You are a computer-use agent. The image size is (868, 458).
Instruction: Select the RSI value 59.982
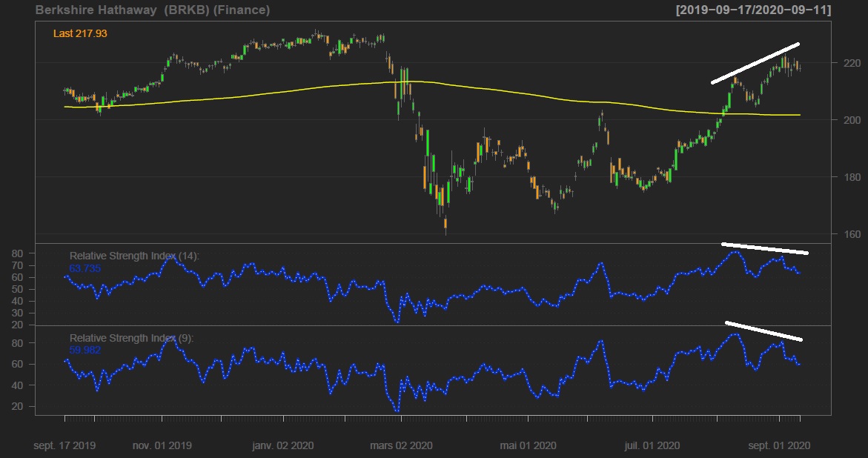[85, 350]
